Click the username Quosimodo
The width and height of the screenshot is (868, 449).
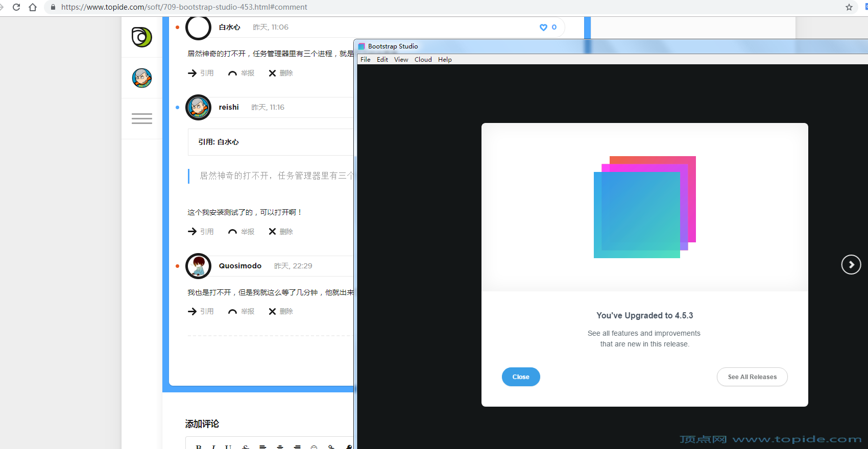point(240,266)
